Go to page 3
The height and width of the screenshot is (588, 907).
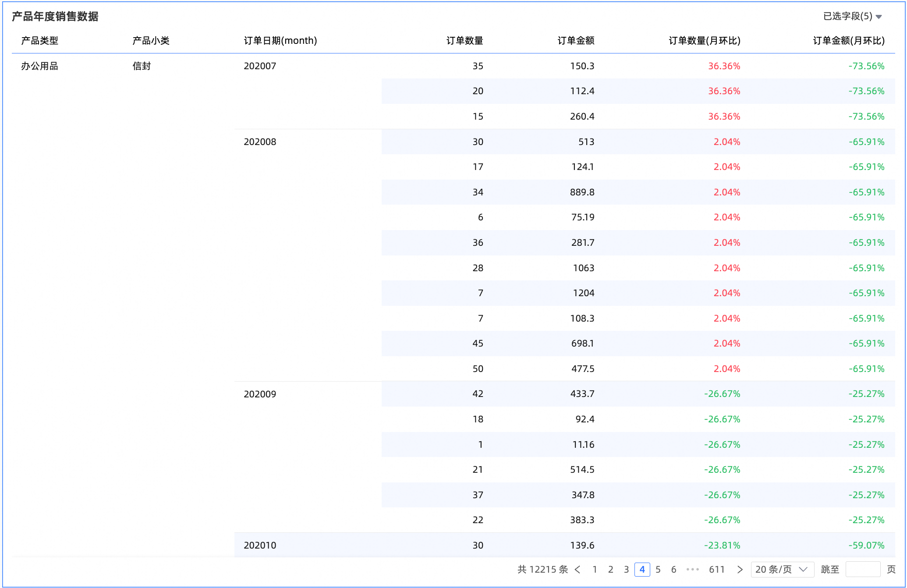click(x=626, y=569)
